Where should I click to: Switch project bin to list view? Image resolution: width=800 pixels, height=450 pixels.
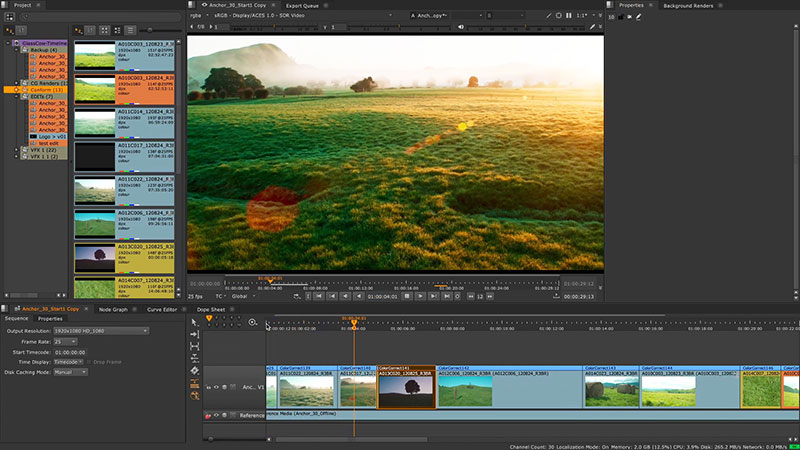(131, 31)
